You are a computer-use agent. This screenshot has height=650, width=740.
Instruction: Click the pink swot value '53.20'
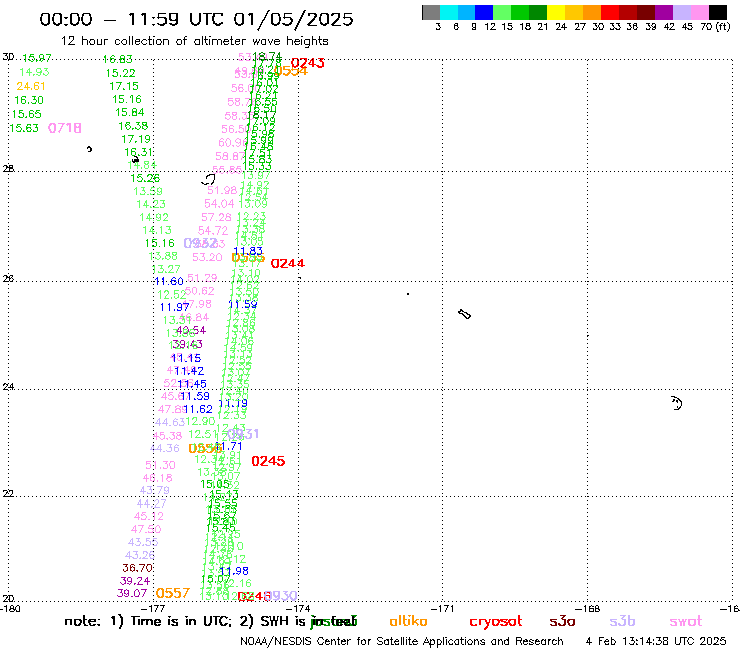coord(207,257)
